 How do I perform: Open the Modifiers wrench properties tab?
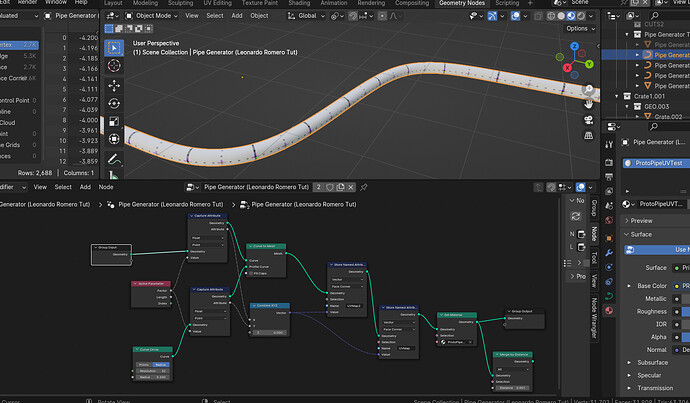click(x=609, y=253)
